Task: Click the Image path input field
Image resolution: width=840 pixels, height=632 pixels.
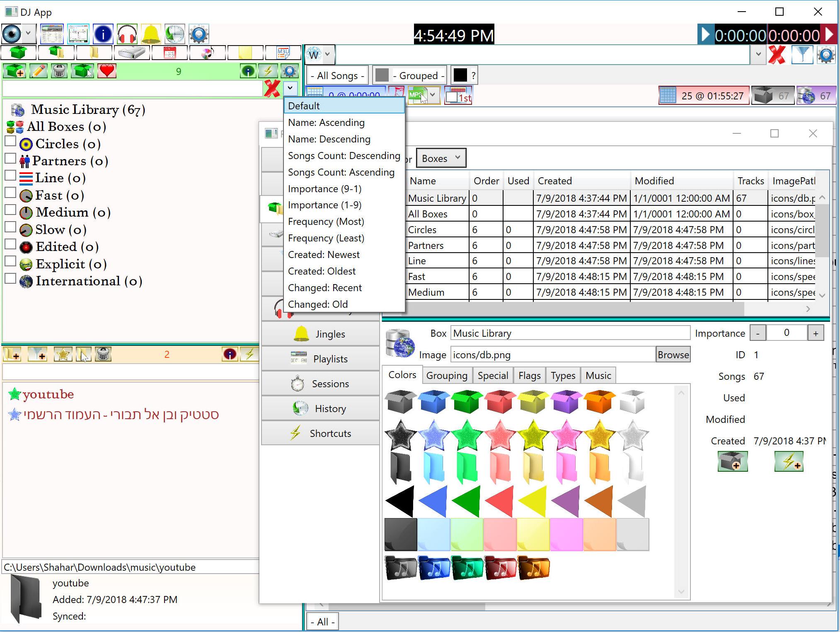Action: [552, 355]
